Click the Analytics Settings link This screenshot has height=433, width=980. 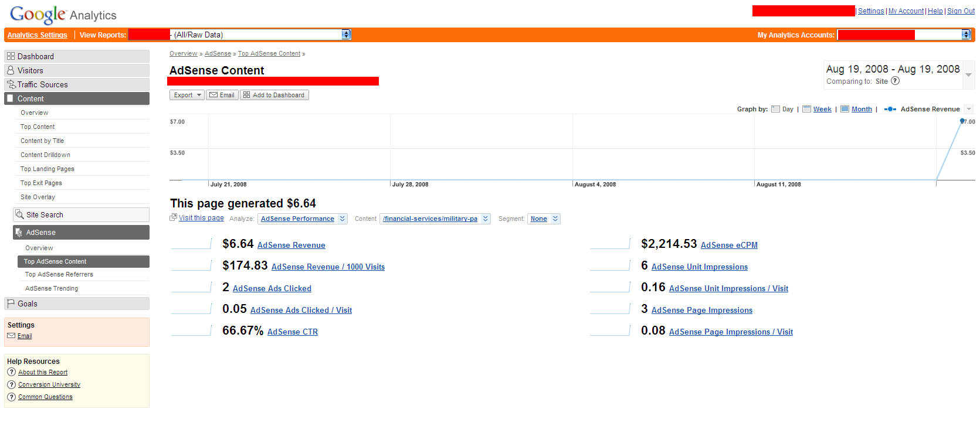(38, 35)
